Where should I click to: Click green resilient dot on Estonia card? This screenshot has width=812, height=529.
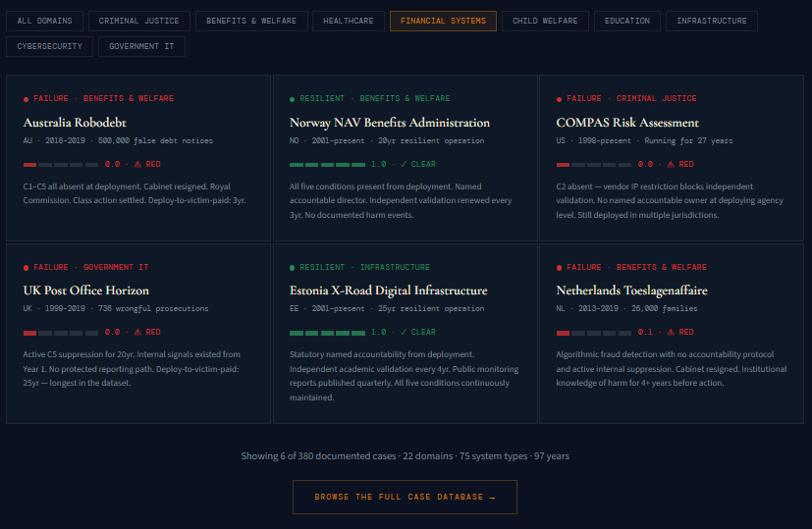[x=292, y=268]
